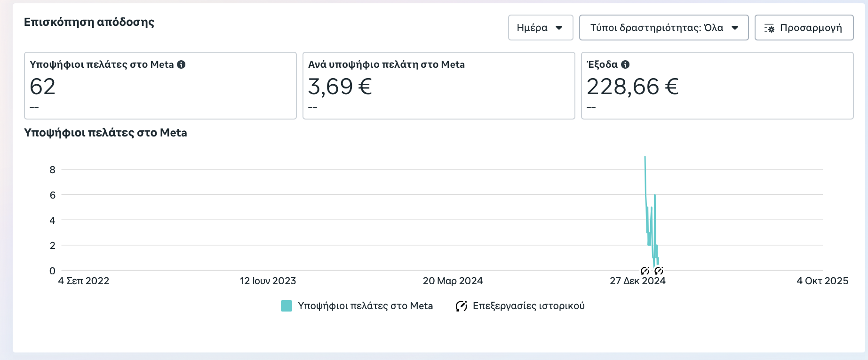Click the Επεξεργασίες ιστορικού icon in chart legend

click(x=461, y=306)
